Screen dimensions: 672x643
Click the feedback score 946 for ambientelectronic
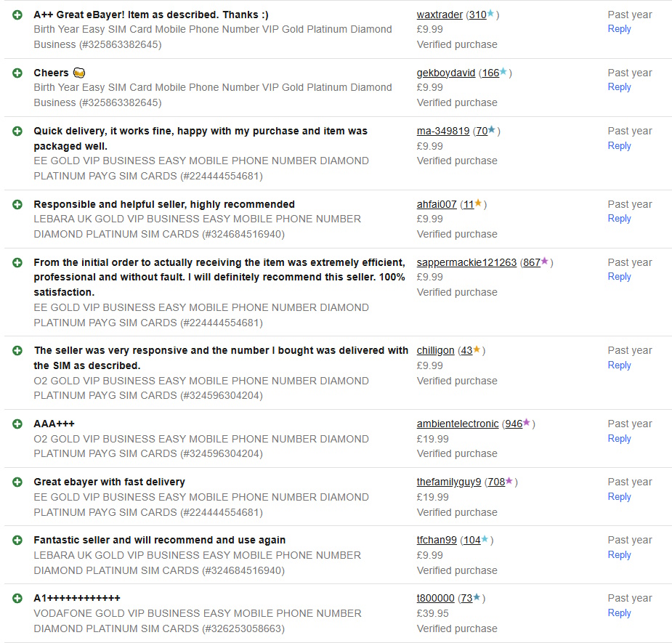point(514,424)
